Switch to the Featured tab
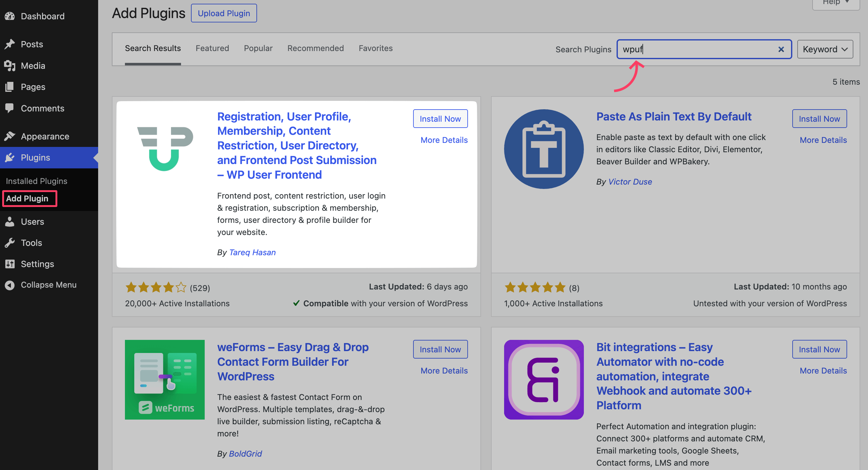 point(212,48)
